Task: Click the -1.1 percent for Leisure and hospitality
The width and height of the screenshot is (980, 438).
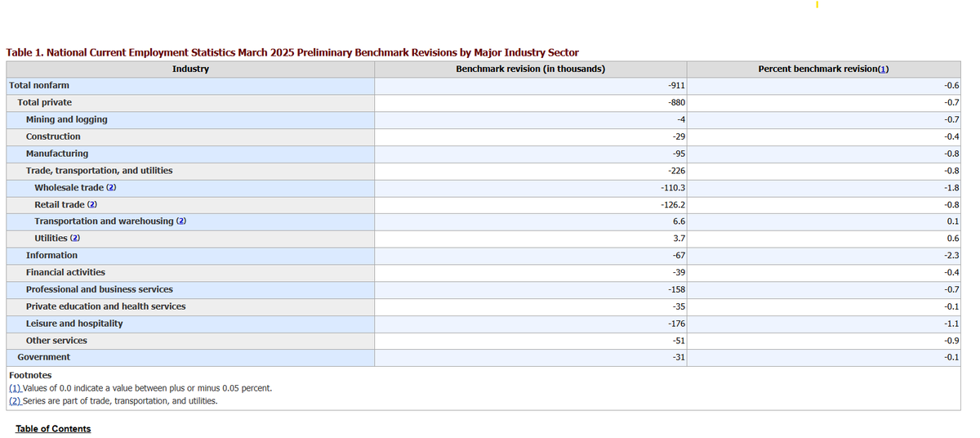Action: click(x=951, y=324)
